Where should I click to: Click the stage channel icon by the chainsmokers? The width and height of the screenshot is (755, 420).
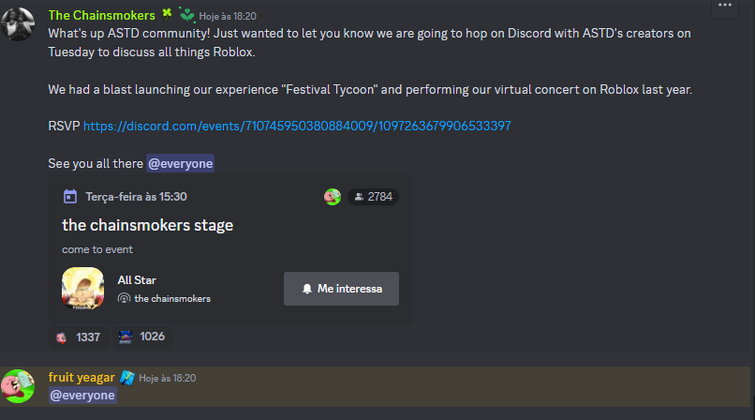(124, 299)
